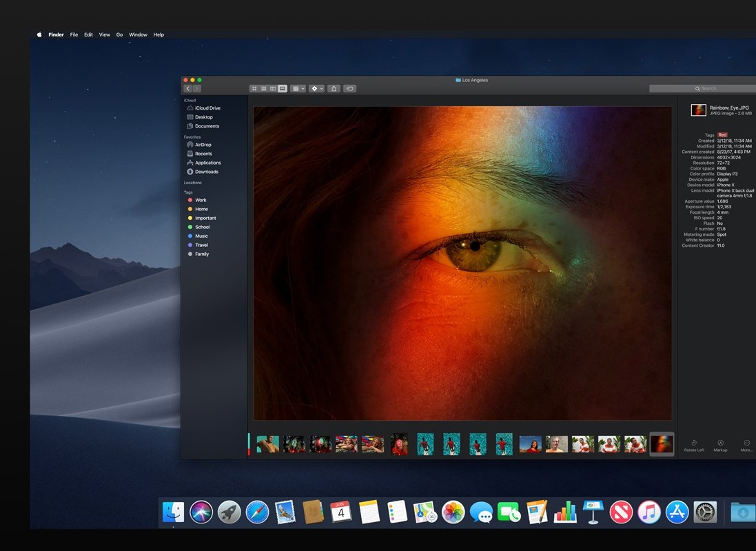Select the blue Music tag

point(198,236)
